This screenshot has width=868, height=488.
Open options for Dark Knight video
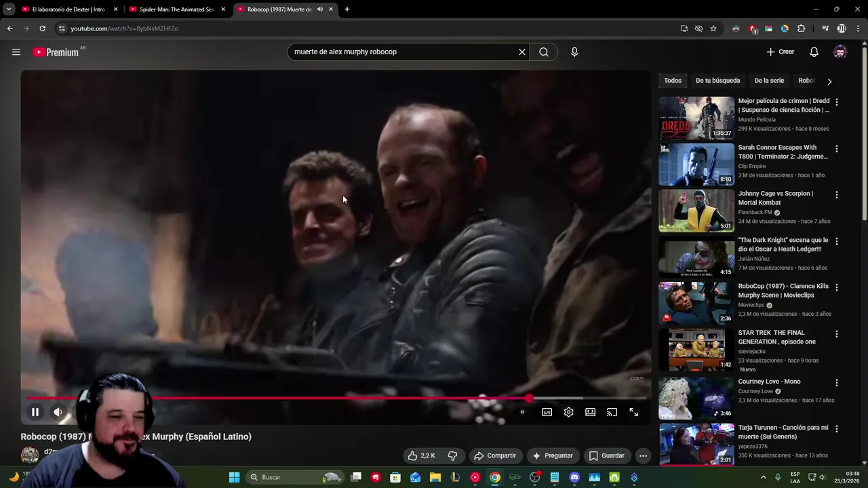pyautogui.click(x=836, y=241)
